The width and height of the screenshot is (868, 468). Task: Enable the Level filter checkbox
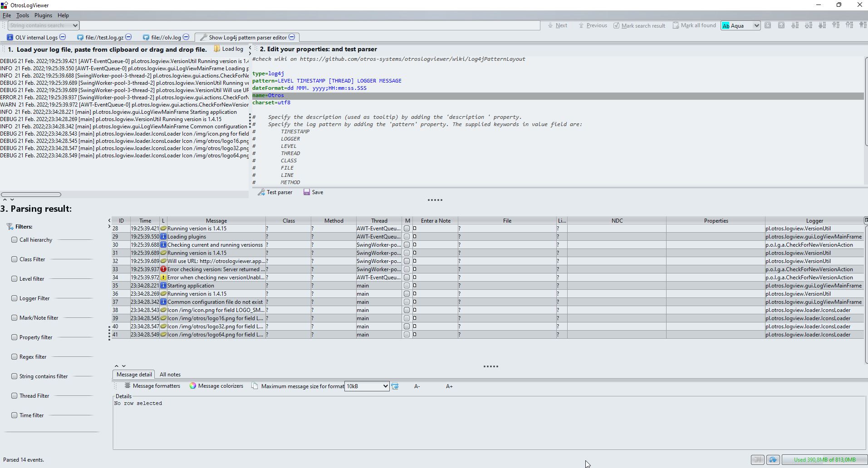[15, 278]
